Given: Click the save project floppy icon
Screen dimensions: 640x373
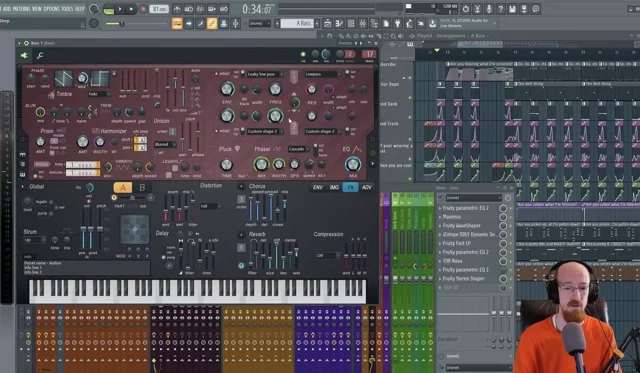Looking at the screenshot, I should point(512,9).
